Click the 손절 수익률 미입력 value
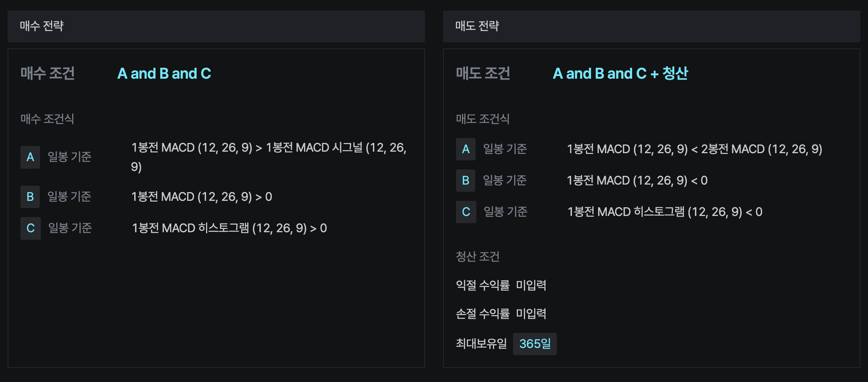 [x=531, y=314]
